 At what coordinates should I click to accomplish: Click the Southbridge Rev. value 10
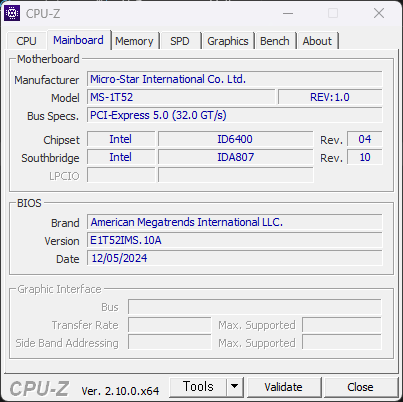coord(365,157)
